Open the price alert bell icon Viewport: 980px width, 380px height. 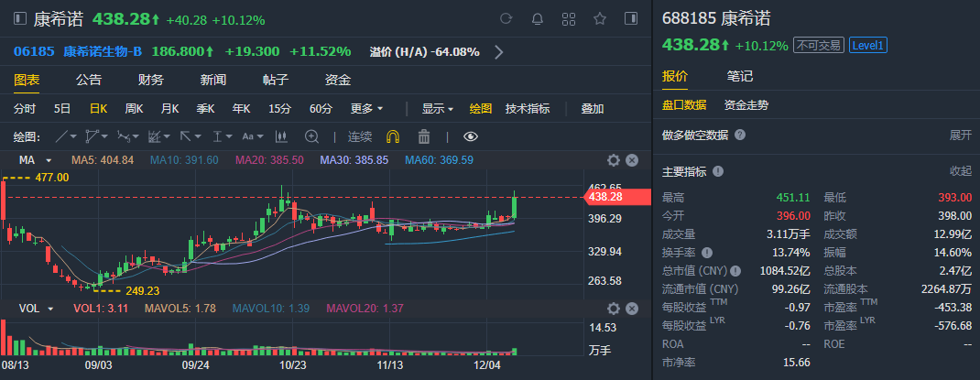[537, 18]
